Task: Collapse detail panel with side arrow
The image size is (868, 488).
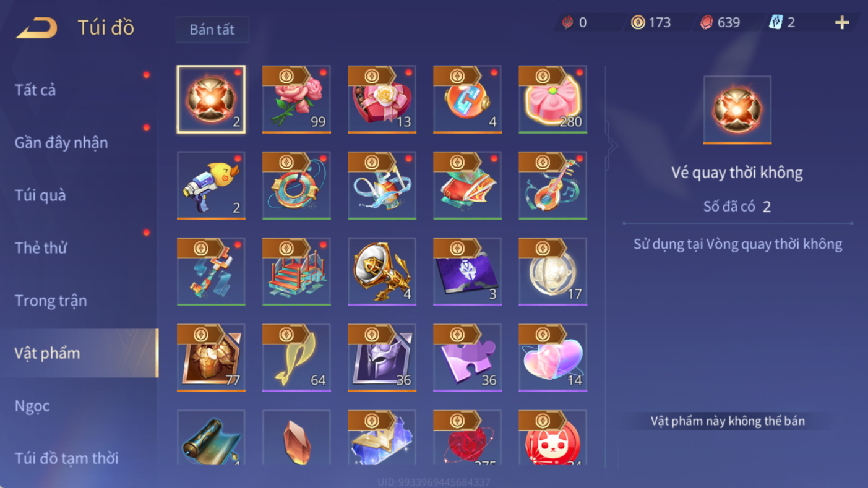Action: pos(612,146)
